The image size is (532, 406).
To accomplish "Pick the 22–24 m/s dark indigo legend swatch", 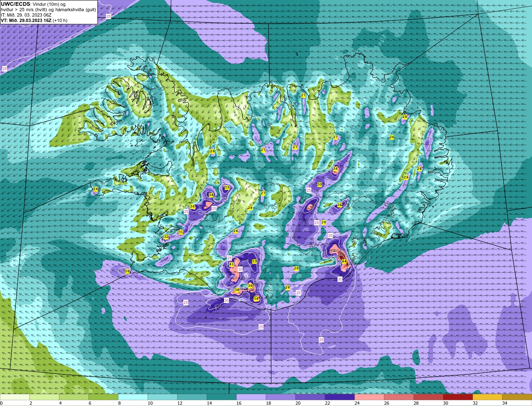I will (x=340, y=397).
